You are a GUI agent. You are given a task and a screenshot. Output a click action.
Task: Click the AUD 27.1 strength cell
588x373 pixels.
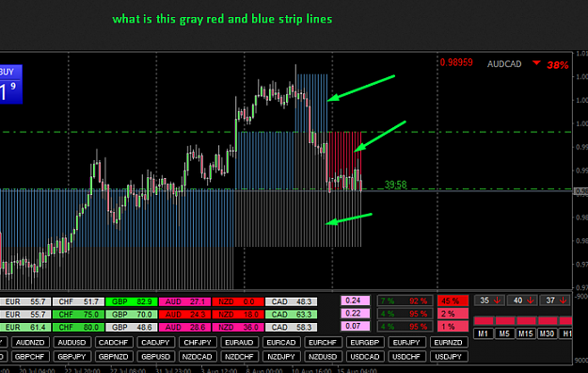tap(184, 301)
